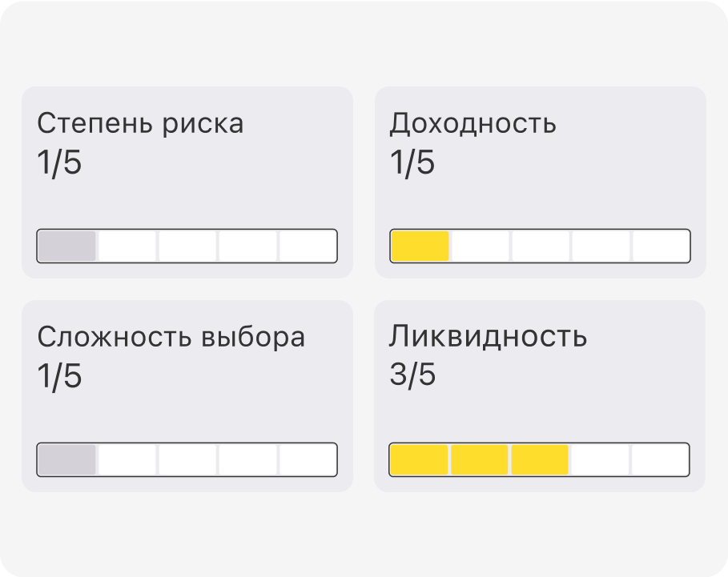Click the 1/5 score under Степень риска
This screenshot has width=728, height=577.
tap(59, 162)
